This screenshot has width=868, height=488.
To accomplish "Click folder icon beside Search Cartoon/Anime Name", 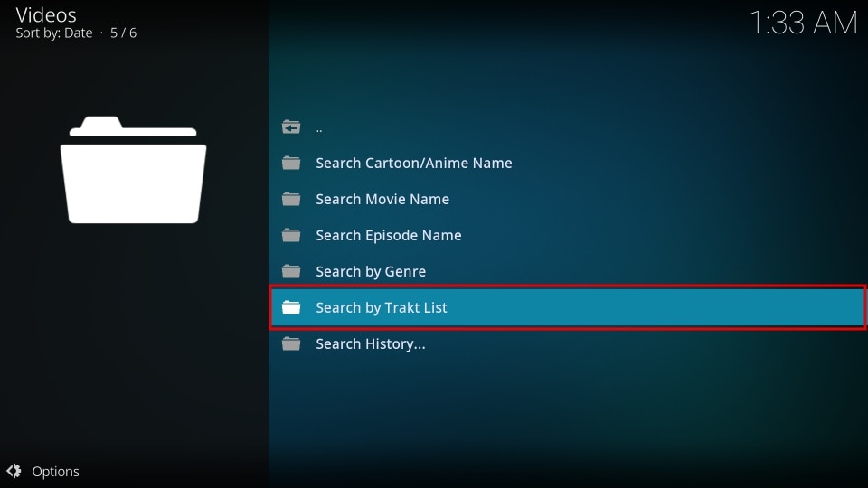I will pos(290,164).
